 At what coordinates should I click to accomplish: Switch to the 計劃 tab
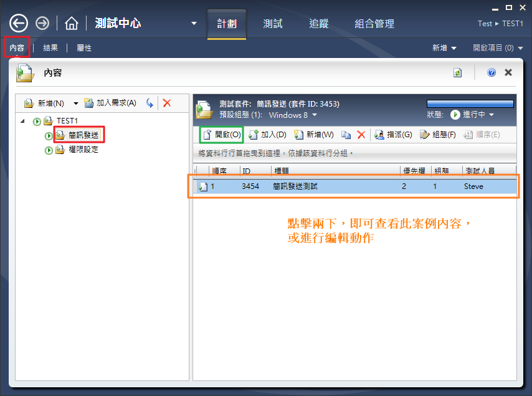click(227, 24)
